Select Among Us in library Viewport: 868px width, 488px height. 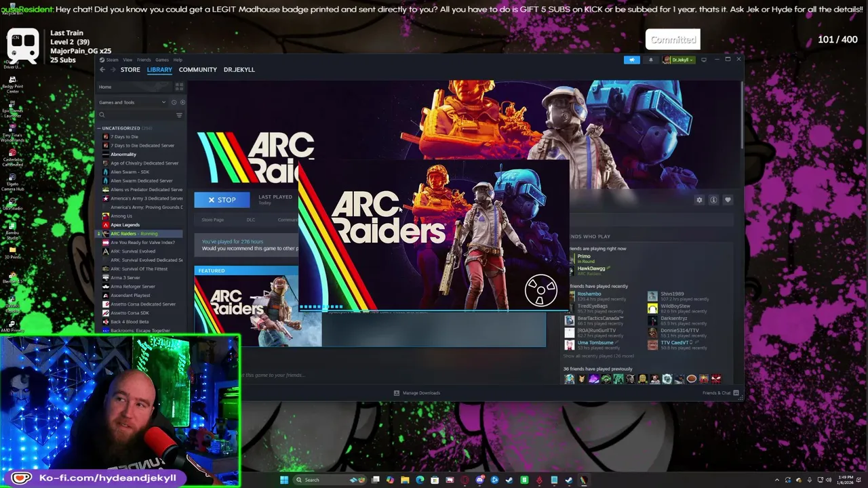[121, 216]
